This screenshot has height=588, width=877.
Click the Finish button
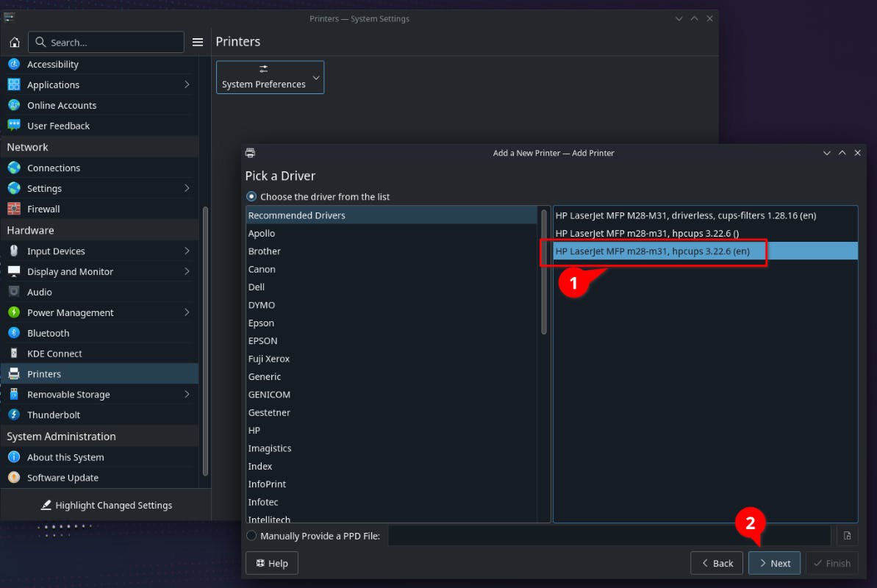point(831,563)
